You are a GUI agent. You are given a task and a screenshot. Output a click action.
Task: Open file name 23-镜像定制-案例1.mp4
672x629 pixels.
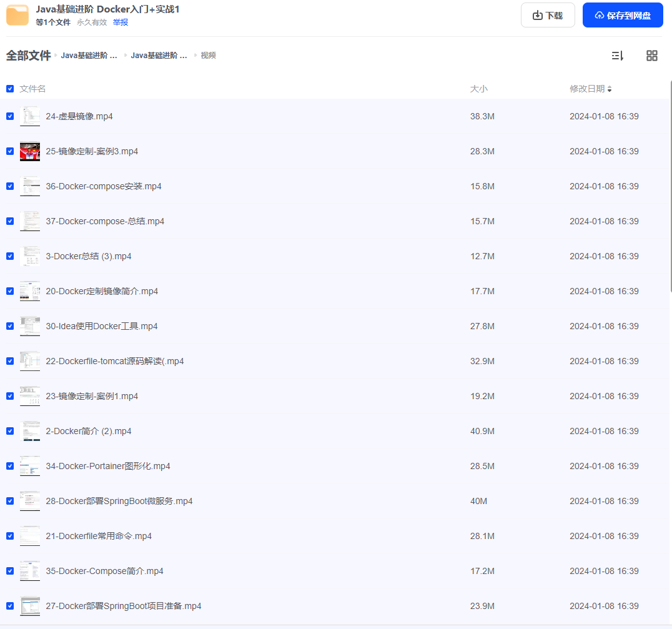pyautogui.click(x=92, y=396)
